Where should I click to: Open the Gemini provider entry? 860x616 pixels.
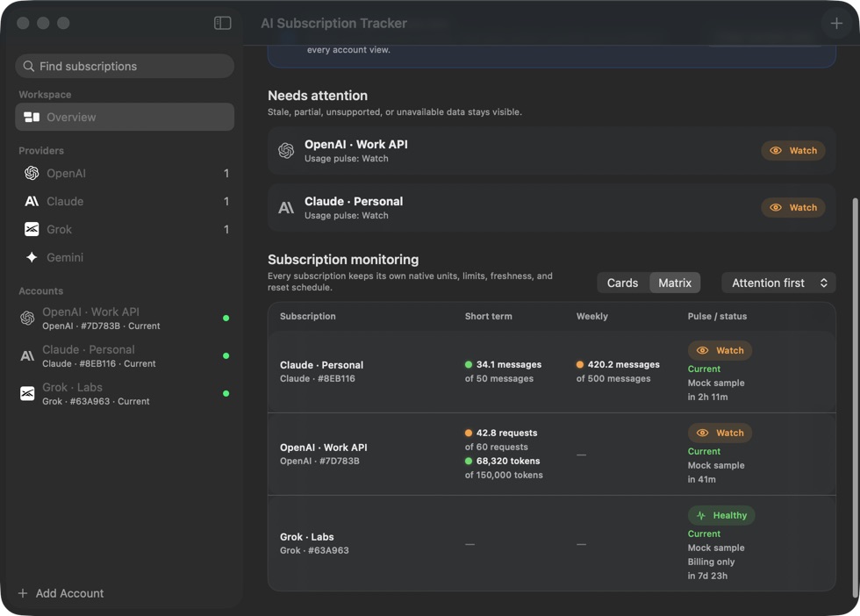click(125, 257)
